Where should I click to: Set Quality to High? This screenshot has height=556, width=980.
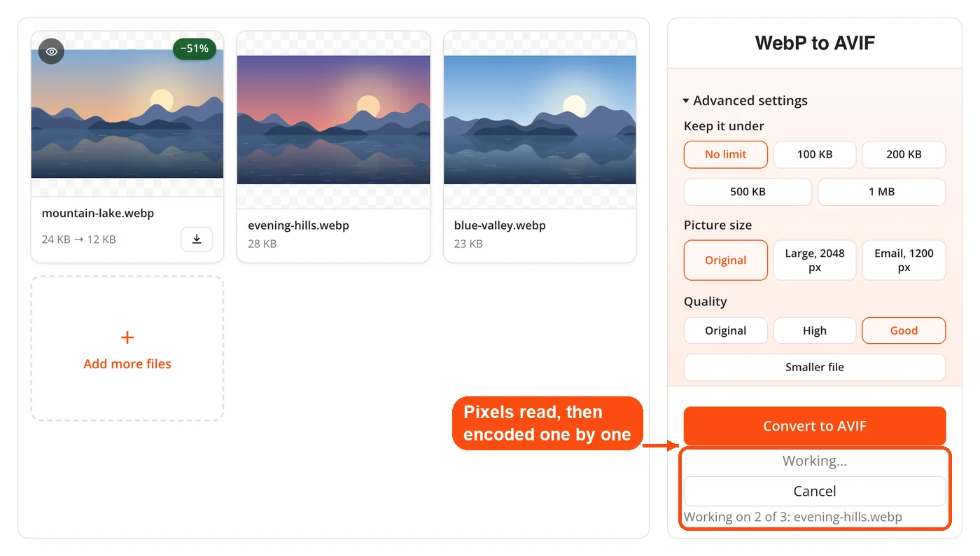(815, 331)
